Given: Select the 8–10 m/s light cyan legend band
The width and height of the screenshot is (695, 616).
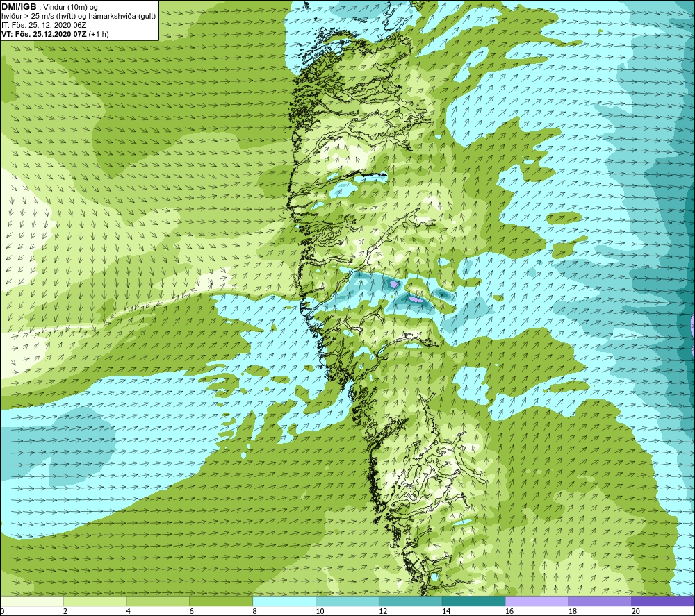Looking at the screenshot, I should [x=284, y=601].
